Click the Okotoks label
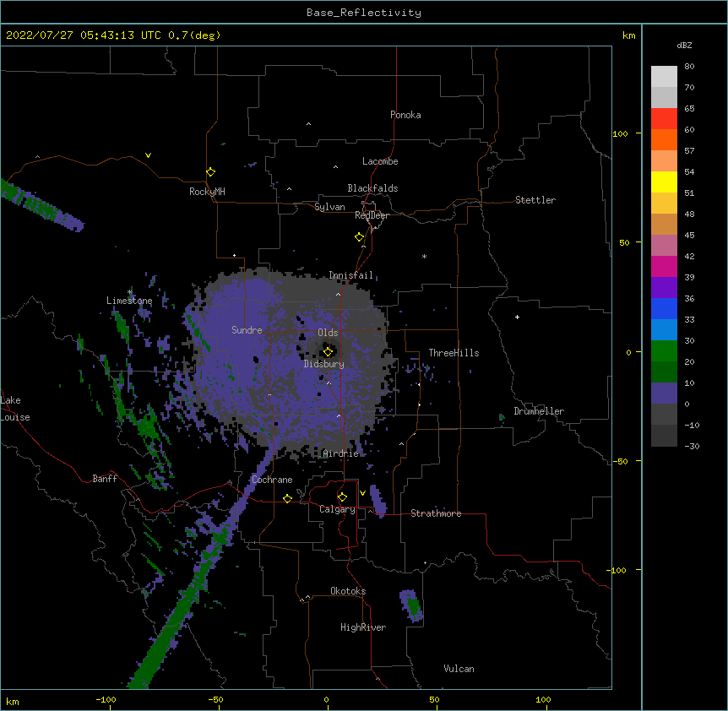This screenshot has height=711, width=728. pyautogui.click(x=348, y=591)
